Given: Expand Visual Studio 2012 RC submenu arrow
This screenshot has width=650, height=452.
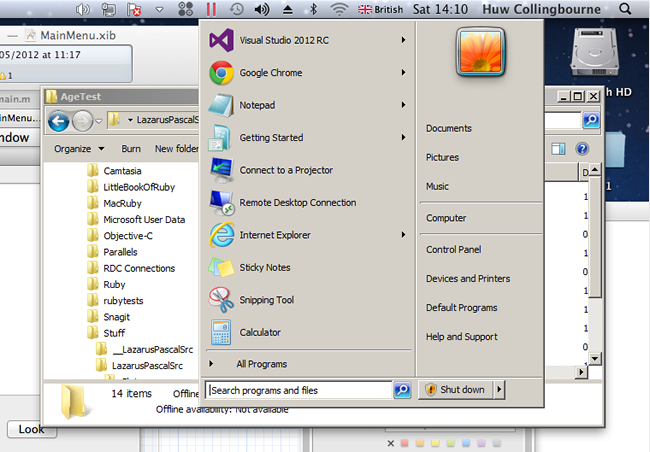Looking at the screenshot, I should [x=403, y=40].
